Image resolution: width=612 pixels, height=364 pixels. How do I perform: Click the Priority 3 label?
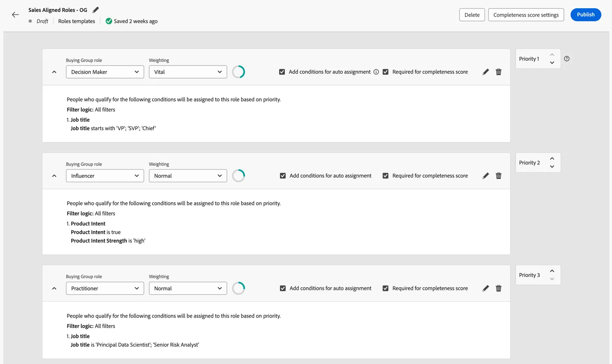click(529, 275)
